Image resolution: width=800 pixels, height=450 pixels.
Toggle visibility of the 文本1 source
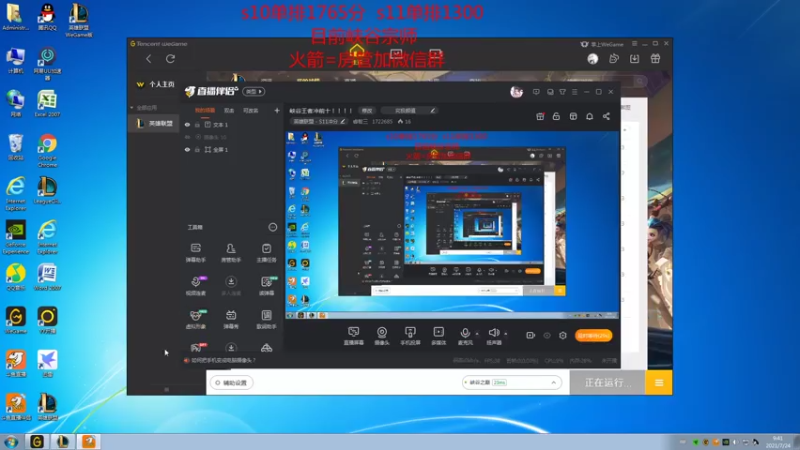tap(187, 124)
